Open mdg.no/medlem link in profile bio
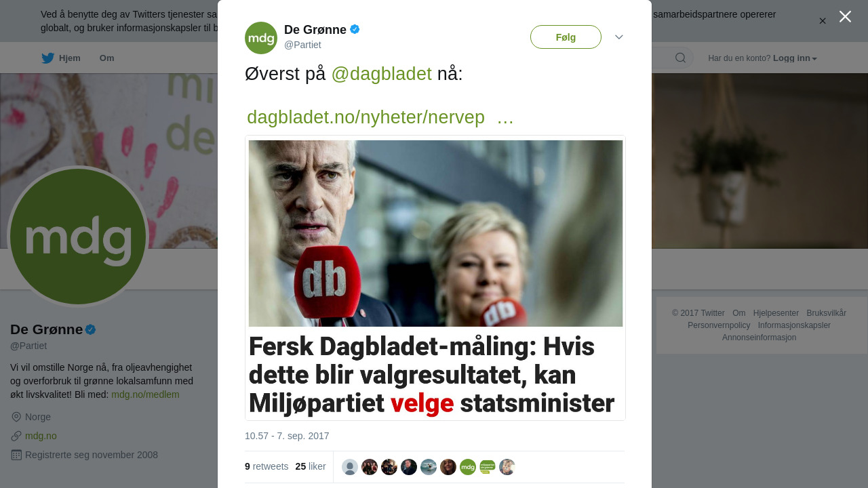868x488 pixels. tap(145, 394)
